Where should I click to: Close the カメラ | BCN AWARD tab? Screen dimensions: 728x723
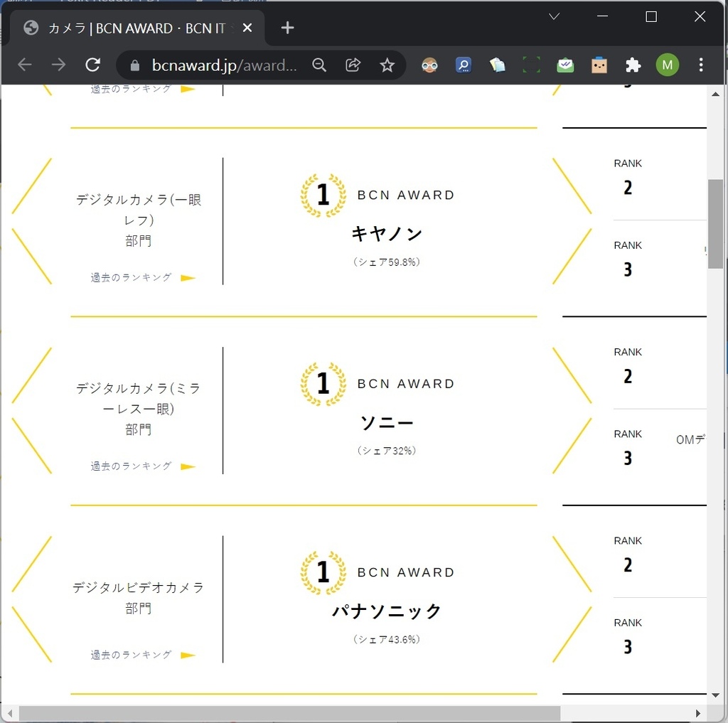click(x=247, y=28)
